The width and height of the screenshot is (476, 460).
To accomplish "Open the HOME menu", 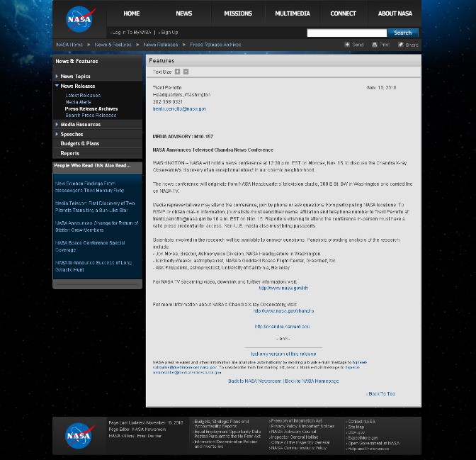I will [132, 13].
